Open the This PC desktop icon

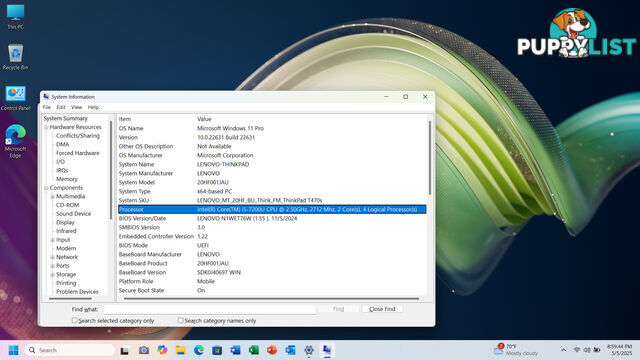tap(16, 17)
